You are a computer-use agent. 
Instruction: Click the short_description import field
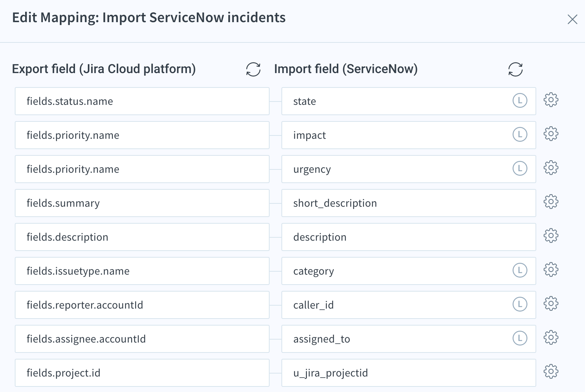[409, 203]
